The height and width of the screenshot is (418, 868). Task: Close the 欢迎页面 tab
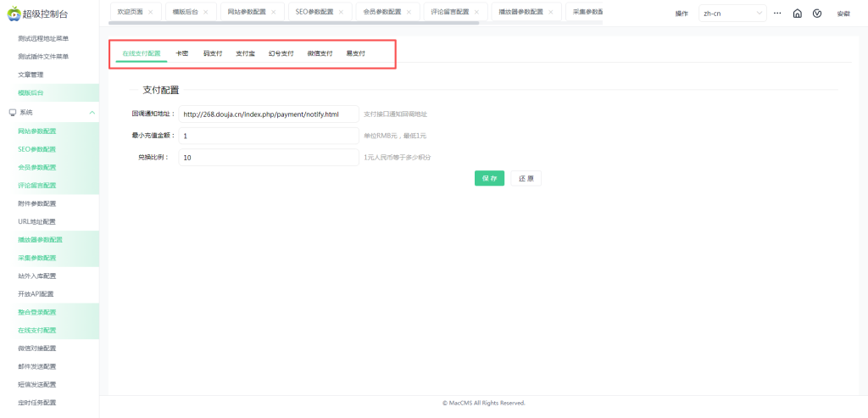pyautogui.click(x=151, y=12)
